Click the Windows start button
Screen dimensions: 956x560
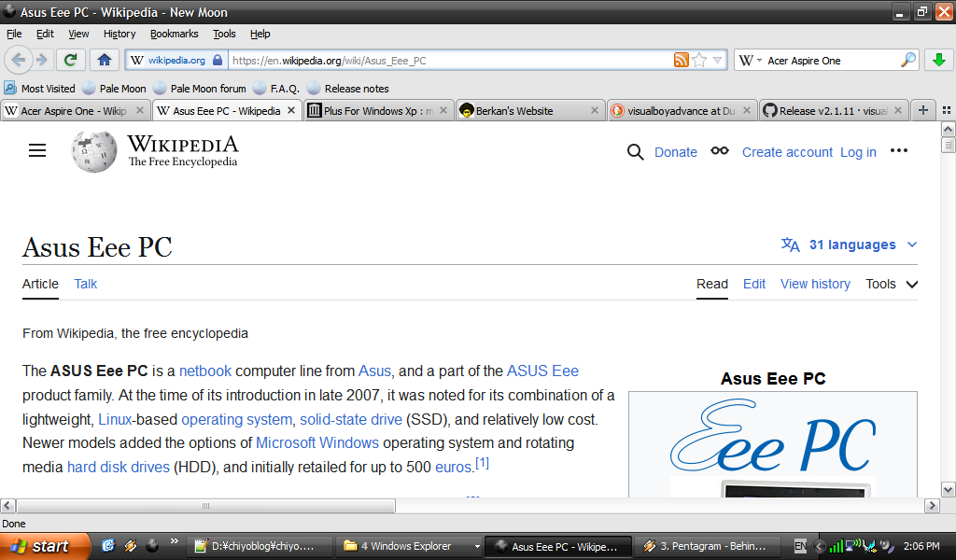click(44, 546)
